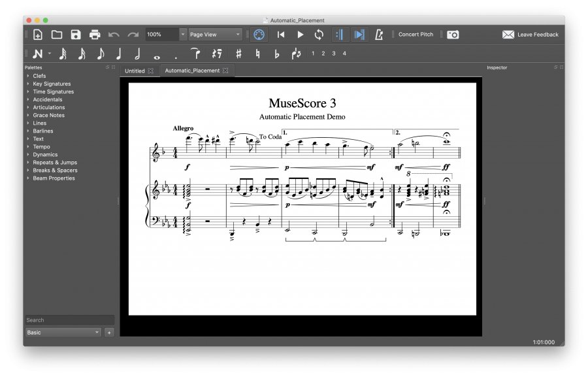Open note input mode dropdown arrow
Screen dimensions: 588x377
(x=50, y=54)
